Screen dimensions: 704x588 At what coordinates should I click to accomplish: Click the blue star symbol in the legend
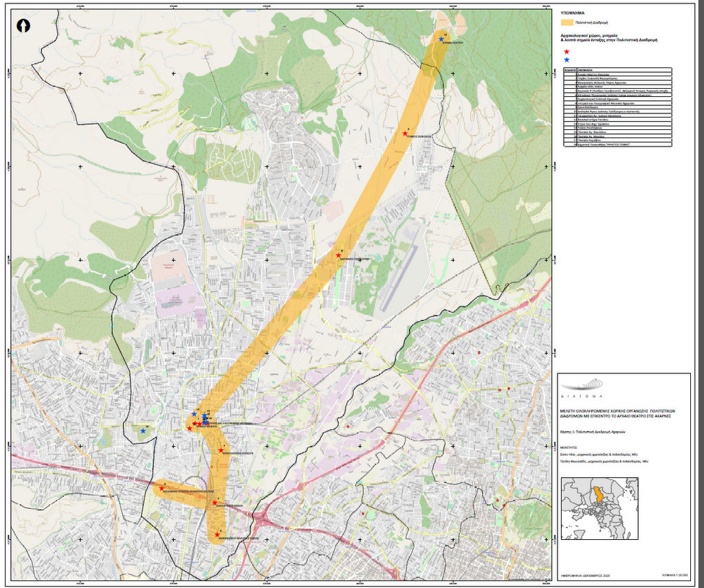[x=566, y=61]
